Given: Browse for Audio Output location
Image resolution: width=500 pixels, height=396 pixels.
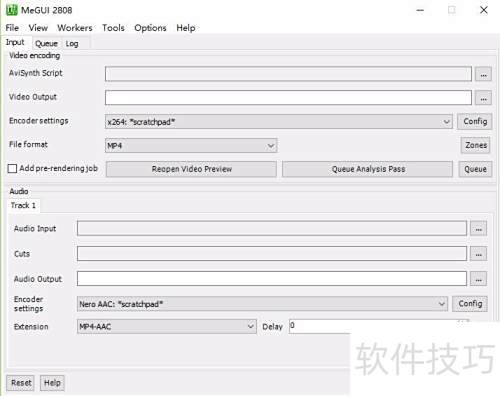Looking at the screenshot, I should [478, 279].
